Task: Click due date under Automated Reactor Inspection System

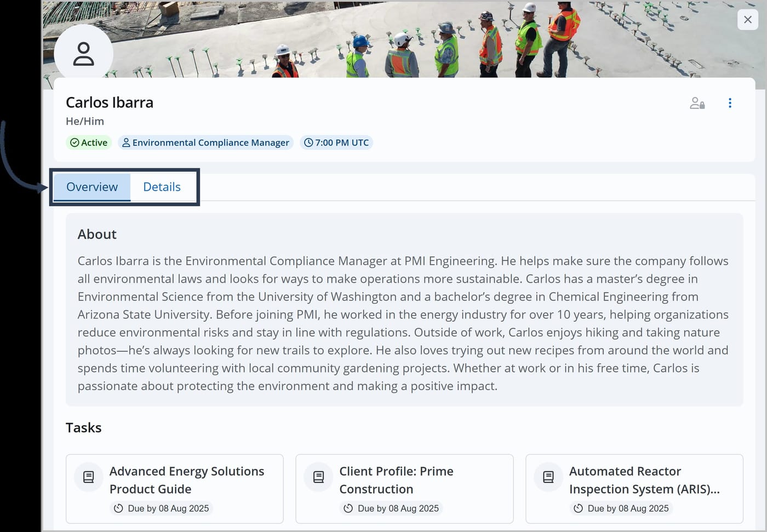Action: point(622,508)
